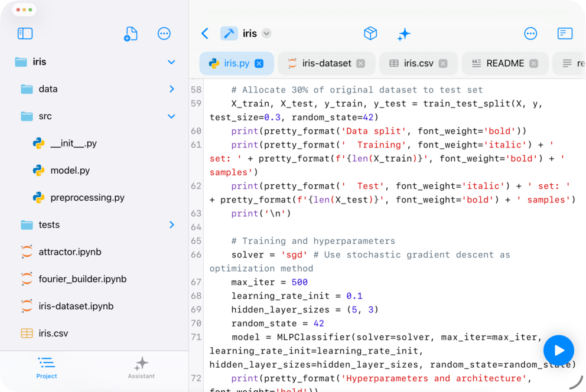
Task: Collapse the iris root folder chevron
Action: pos(171,62)
